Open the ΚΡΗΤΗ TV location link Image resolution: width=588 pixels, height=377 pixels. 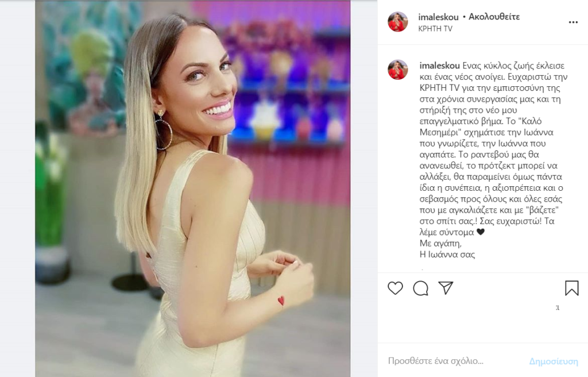coord(435,29)
